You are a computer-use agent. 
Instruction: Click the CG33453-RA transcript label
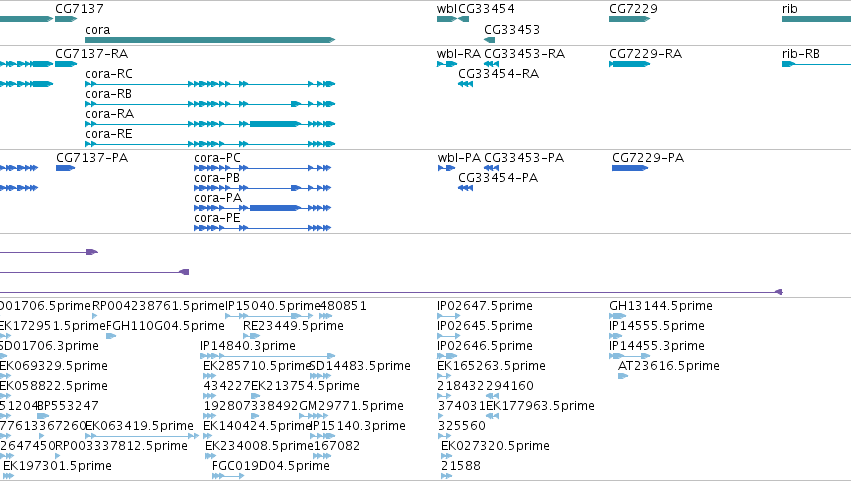point(524,54)
